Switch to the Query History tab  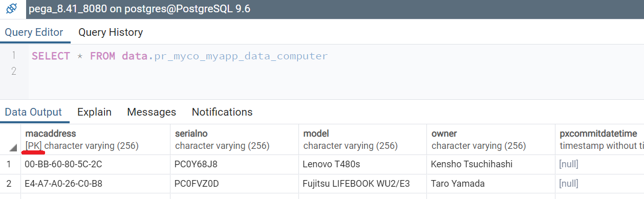pyautogui.click(x=111, y=32)
